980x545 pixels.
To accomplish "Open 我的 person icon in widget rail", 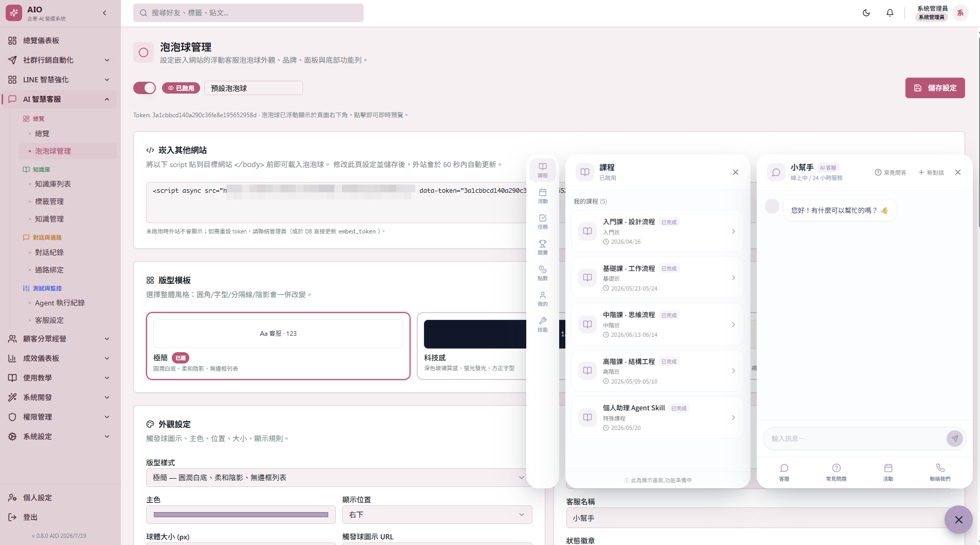I will [543, 299].
